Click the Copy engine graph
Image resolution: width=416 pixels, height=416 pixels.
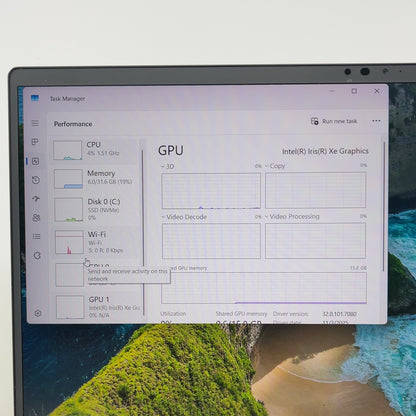(x=316, y=190)
